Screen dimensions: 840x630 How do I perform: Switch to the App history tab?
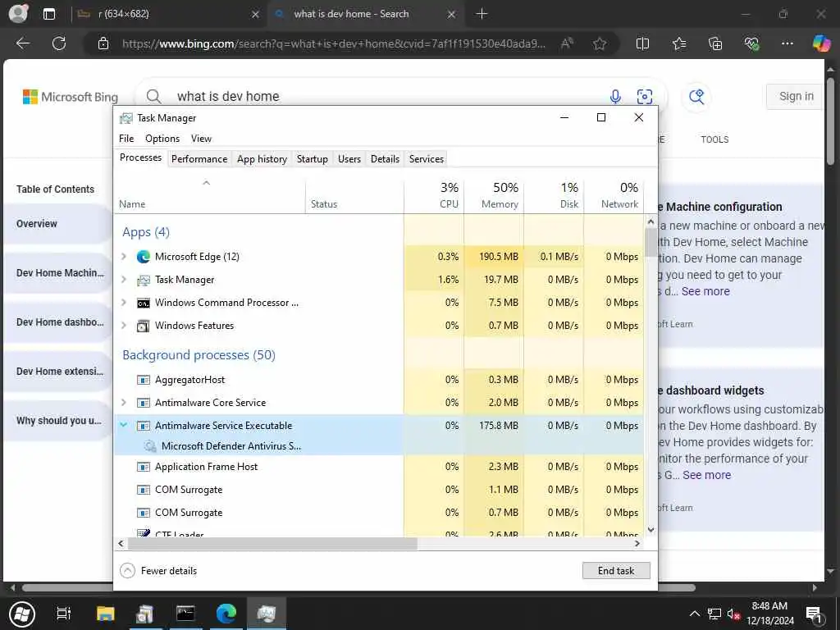click(x=262, y=159)
